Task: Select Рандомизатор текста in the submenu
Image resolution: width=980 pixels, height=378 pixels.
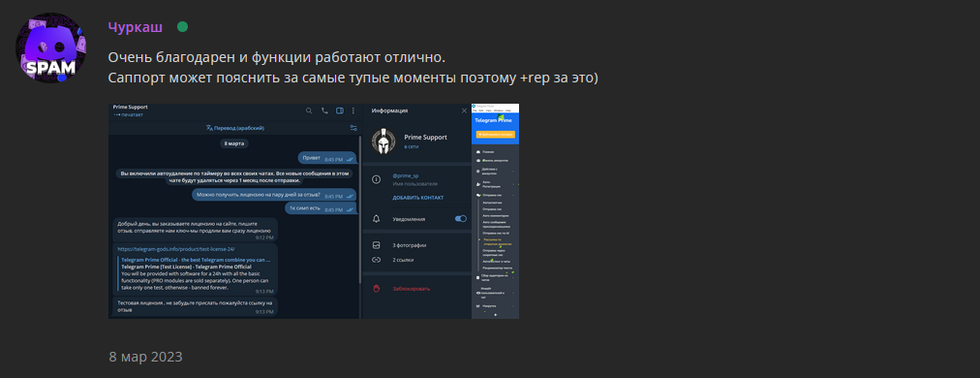Action: (x=498, y=268)
